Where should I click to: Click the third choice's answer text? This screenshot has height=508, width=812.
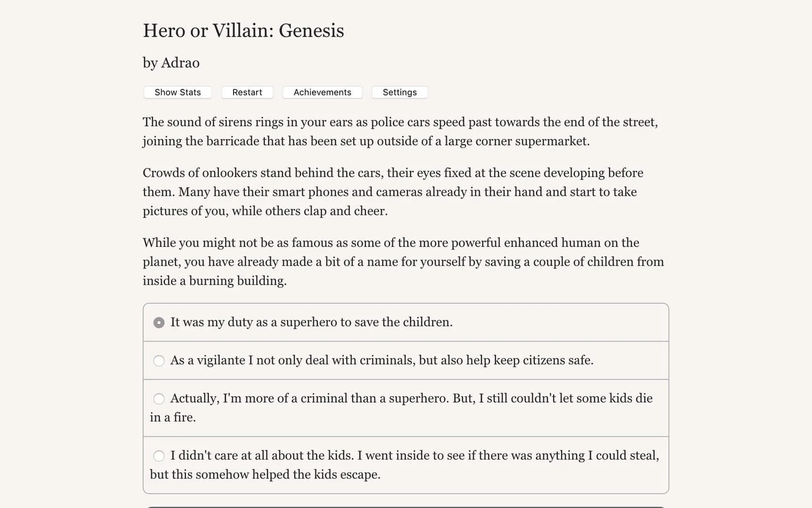pyautogui.click(x=411, y=398)
